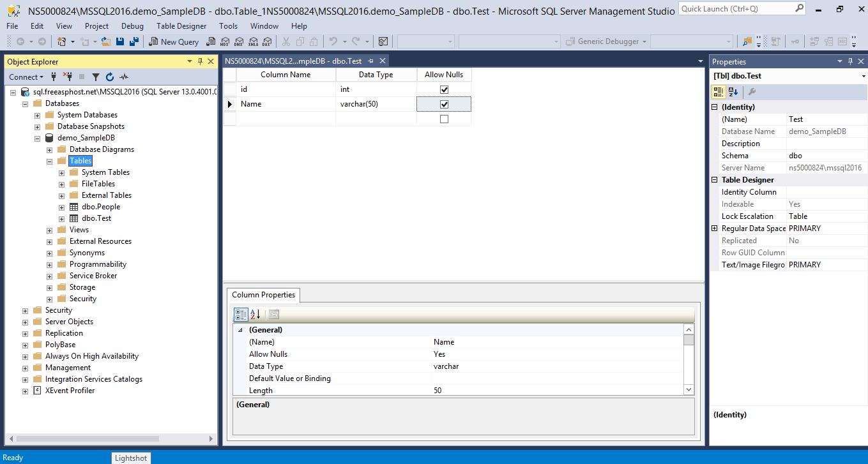Click the Filter funnel icon in Object Explorer
The height and width of the screenshot is (464, 868).
[95, 77]
